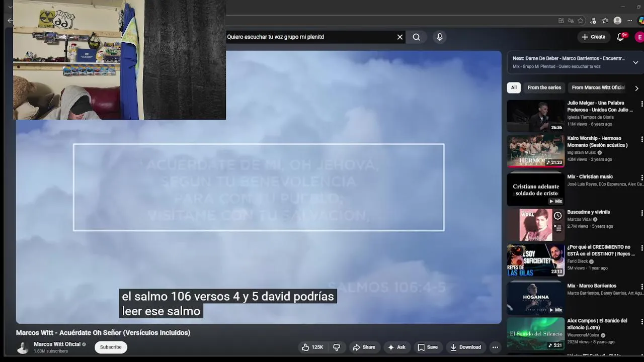Open the Marcos Witt Oficial channel avatar

tap(23, 347)
